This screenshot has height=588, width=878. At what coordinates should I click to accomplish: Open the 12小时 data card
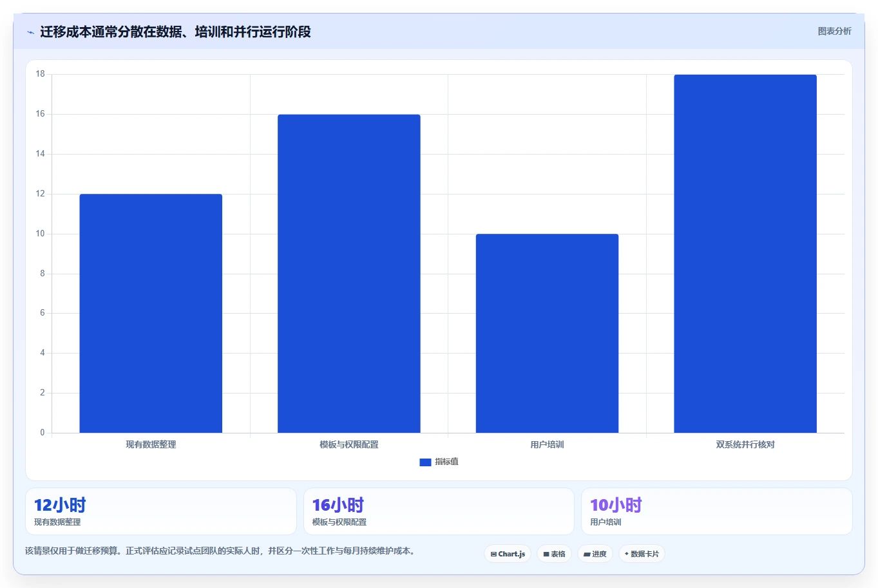161,511
